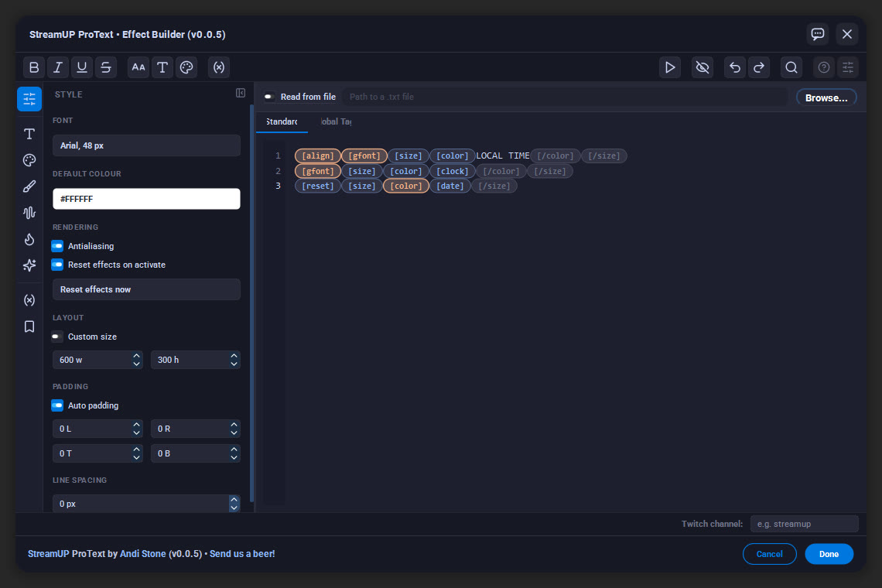This screenshot has width=882, height=588.
Task: Select the [clock] tag on line 2
Action: 453,171
